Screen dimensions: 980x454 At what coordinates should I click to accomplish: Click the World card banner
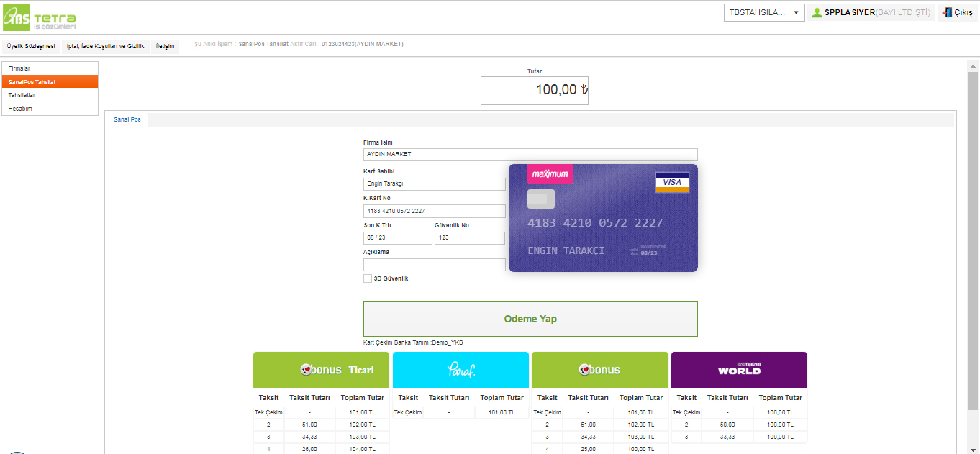coord(739,370)
